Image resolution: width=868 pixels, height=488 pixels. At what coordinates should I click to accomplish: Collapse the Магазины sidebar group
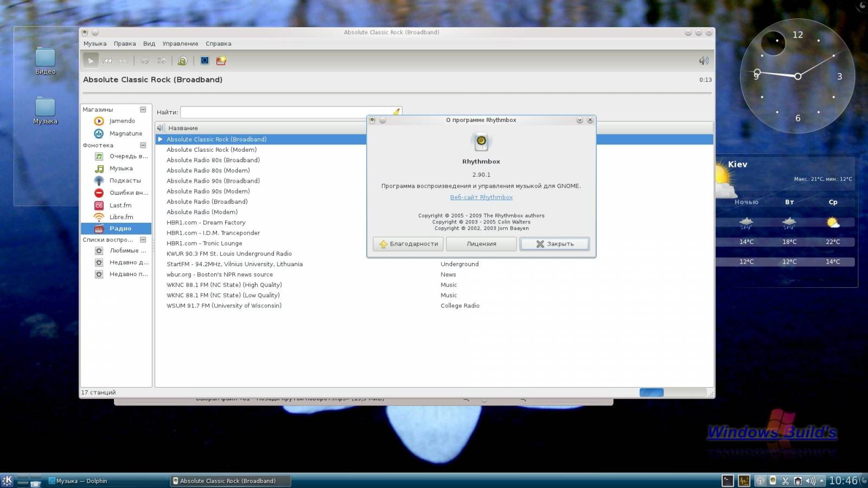click(143, 110)
